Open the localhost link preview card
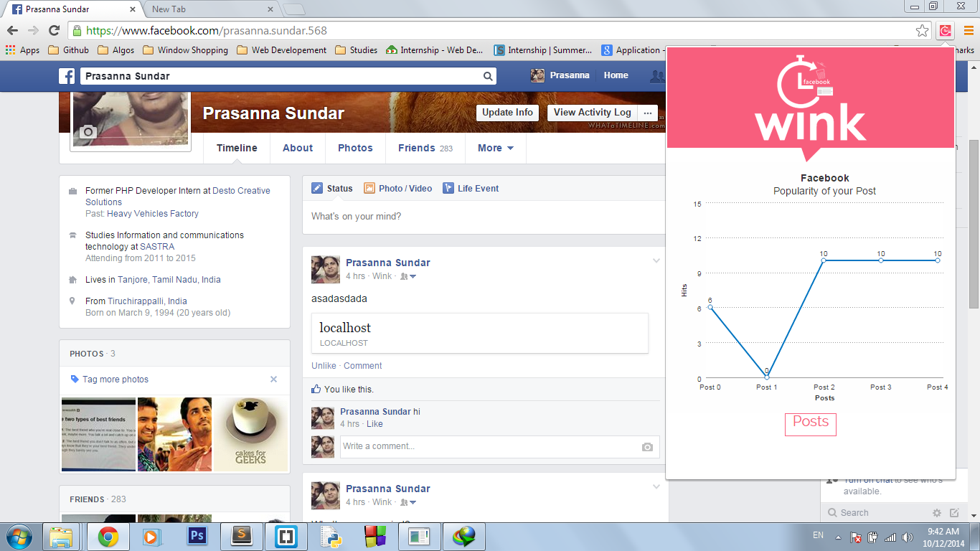The height and width of the screenshot is (551, 980). [x=479, y=333]
